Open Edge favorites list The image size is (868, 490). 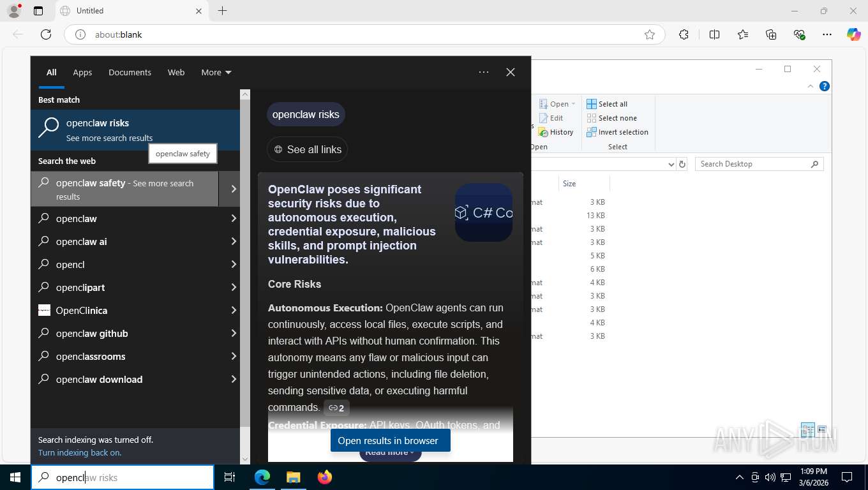[743, 34]
